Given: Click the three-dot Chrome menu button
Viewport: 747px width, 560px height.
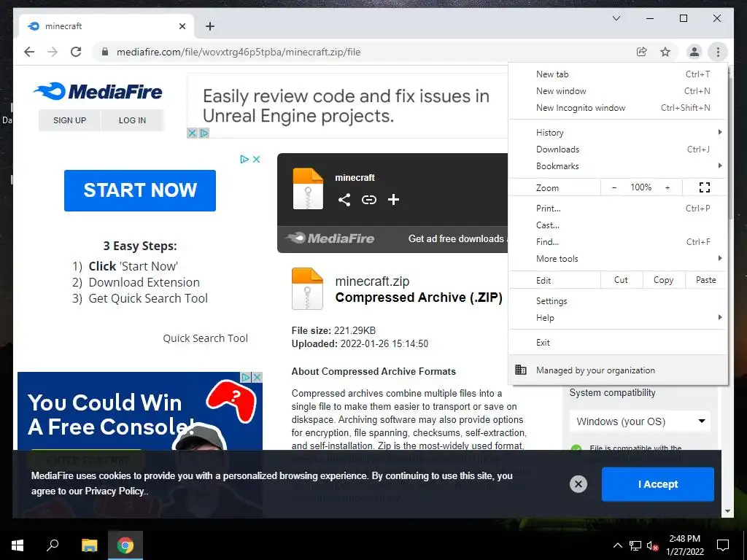Looking at the screenshot, I should pos(718,52).
